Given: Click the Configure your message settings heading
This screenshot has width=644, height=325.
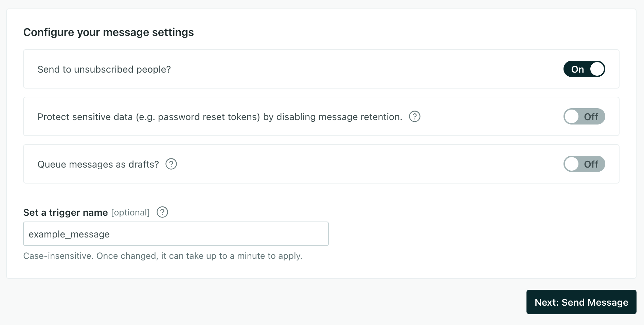Looking at the screenshot, I should point(108,32).
